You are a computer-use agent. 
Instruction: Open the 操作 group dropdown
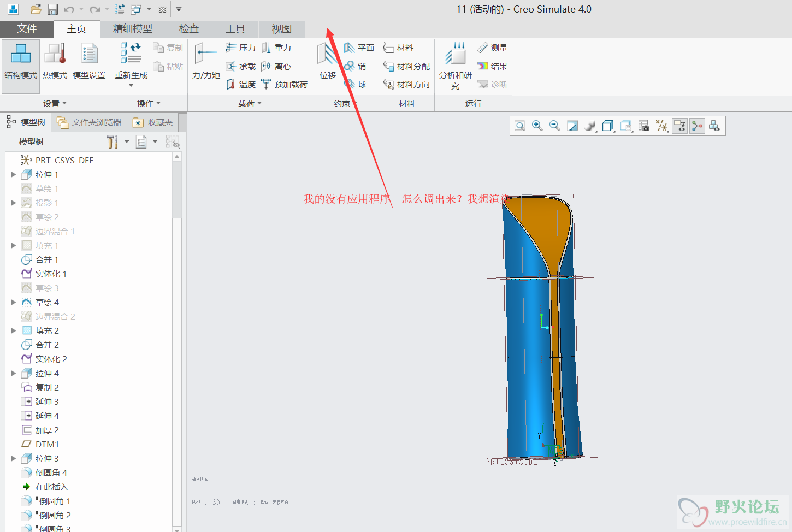[x=149, y=103]
